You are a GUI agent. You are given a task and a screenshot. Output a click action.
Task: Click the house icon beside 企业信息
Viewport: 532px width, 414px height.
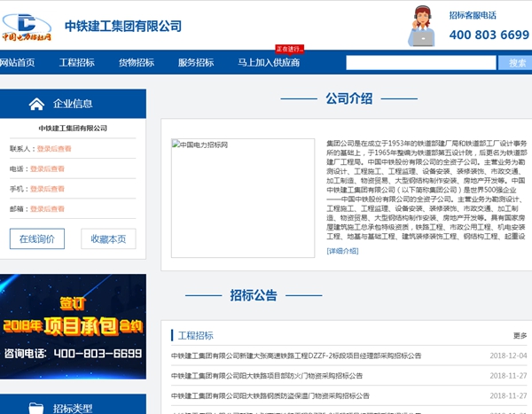pos(36,104)
